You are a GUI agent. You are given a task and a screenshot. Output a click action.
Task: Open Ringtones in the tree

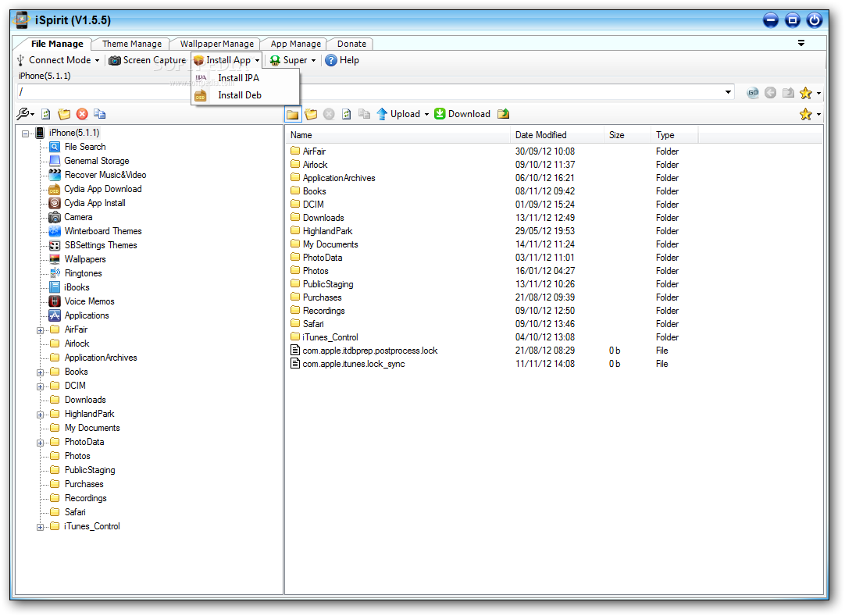click(x=83, y=272)
